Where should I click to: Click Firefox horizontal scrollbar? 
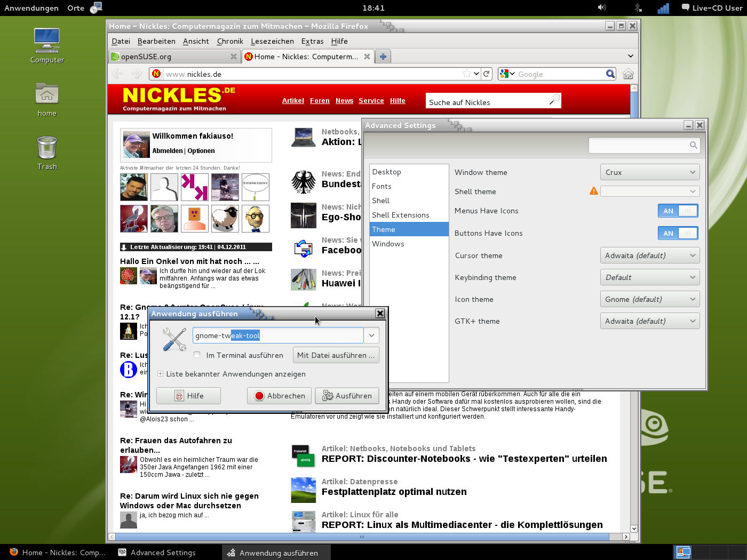[x=362, y=537]
